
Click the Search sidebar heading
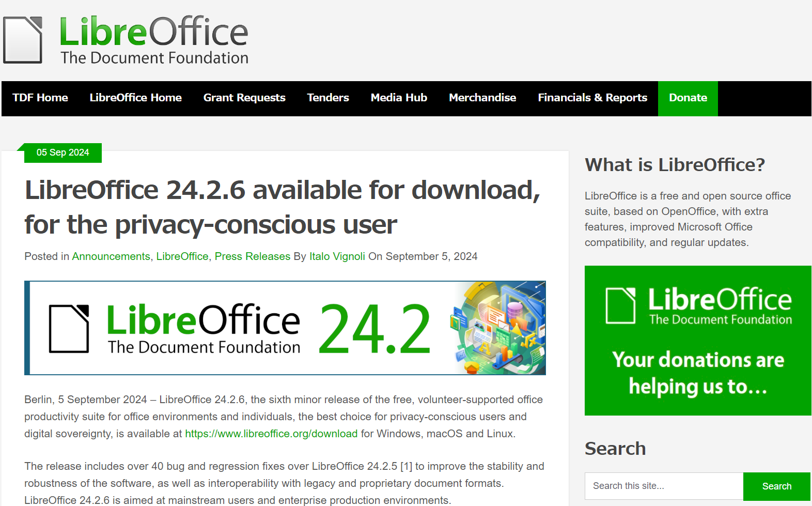point(615,449)
